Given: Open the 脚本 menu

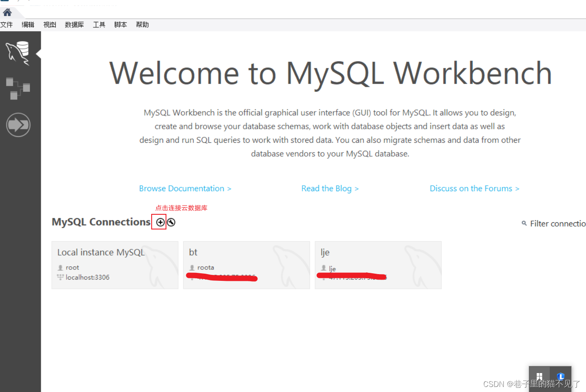Looking at the screenshot, I should 120,24.
